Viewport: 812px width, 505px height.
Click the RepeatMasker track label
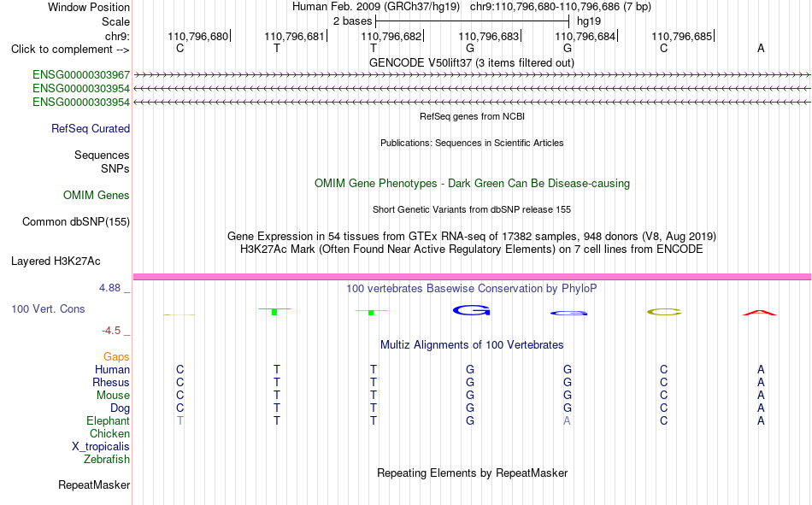coord(94,484)
